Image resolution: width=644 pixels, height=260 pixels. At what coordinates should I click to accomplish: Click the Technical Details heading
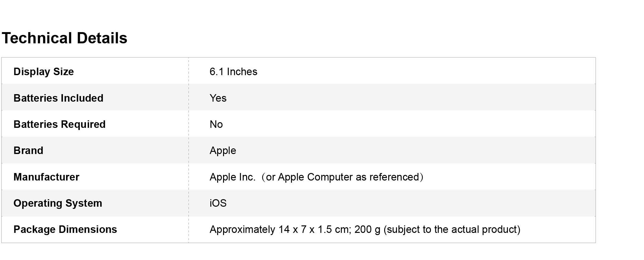tap(64, 38)
